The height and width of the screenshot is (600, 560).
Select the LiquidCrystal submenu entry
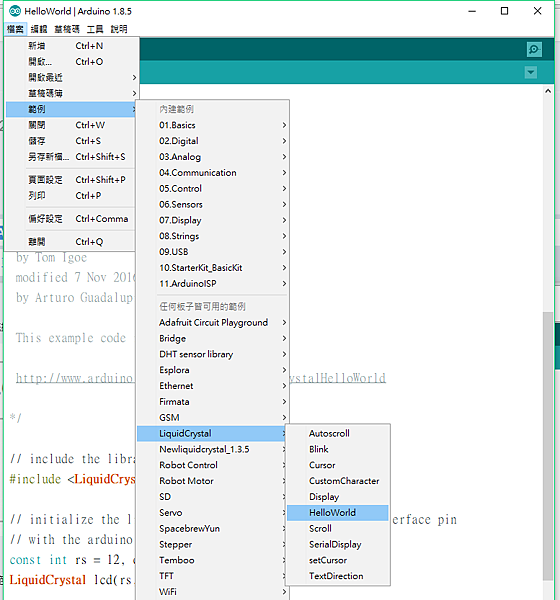pyautogui.click(x=212, y=434)
